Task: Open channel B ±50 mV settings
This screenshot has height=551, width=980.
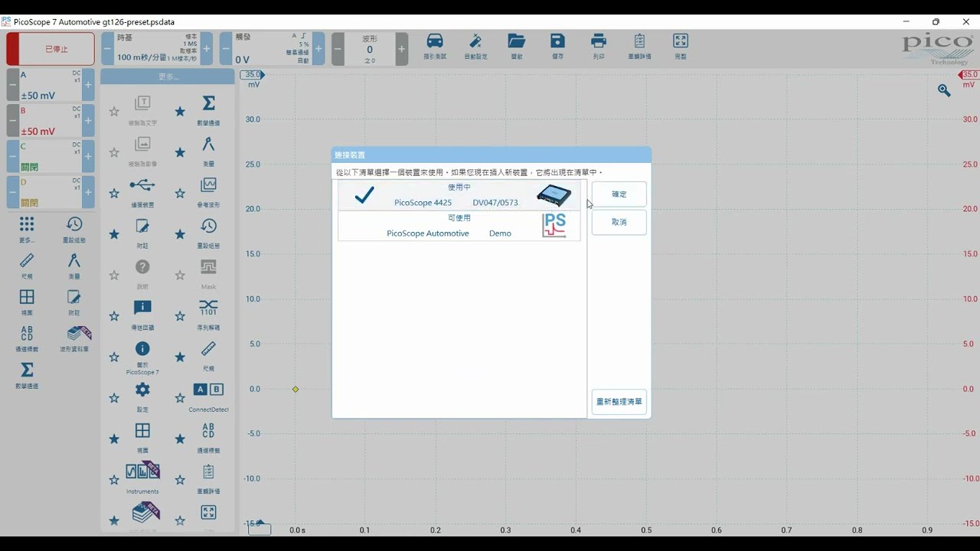Action: coord(51,121)
